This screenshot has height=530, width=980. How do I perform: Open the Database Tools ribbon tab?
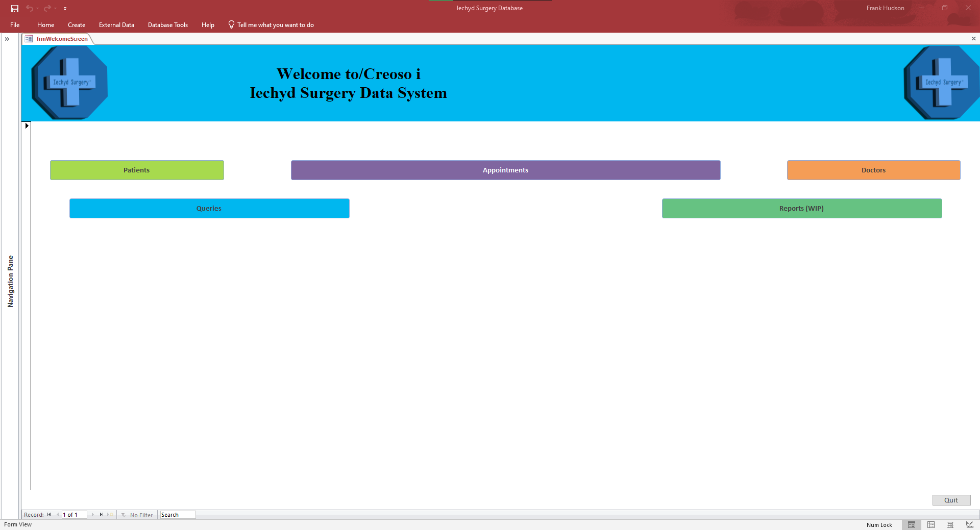click(167, 25)
